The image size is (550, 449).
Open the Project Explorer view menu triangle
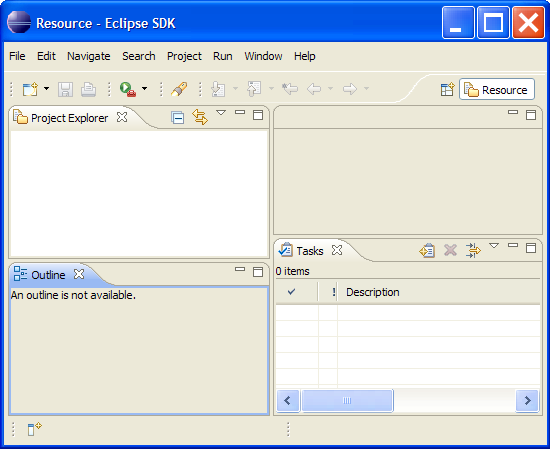pyautogui.click(x=221, y=113)
